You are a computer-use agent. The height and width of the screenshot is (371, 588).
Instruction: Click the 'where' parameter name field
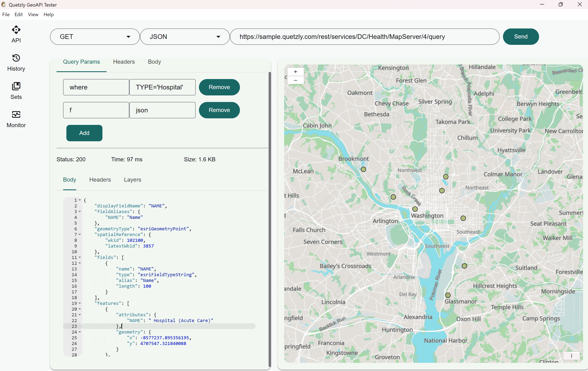pos(96,87)
